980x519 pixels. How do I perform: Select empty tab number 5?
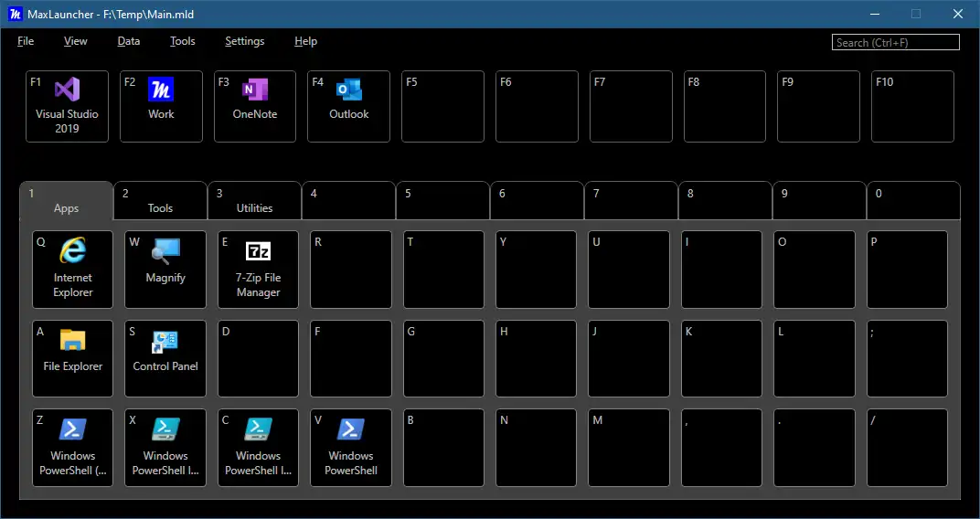tap(443, 200)
